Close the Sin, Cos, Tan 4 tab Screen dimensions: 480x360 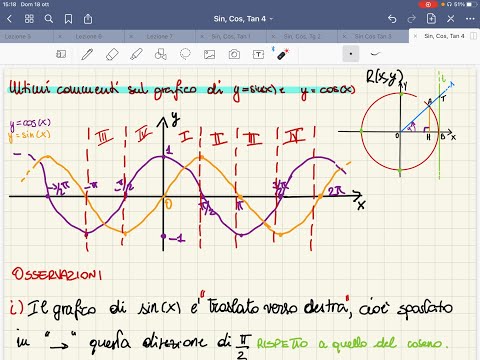click(x=415, y=36)
